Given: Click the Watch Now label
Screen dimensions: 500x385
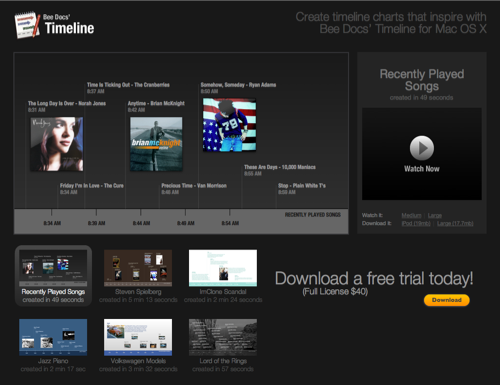Looking at the screenshot, I should 422,169.
